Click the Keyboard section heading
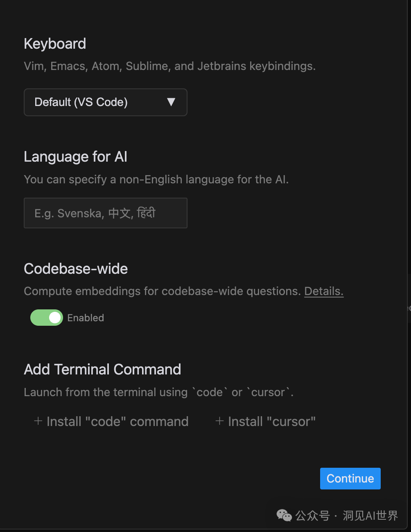 click(x=55, y=44)
